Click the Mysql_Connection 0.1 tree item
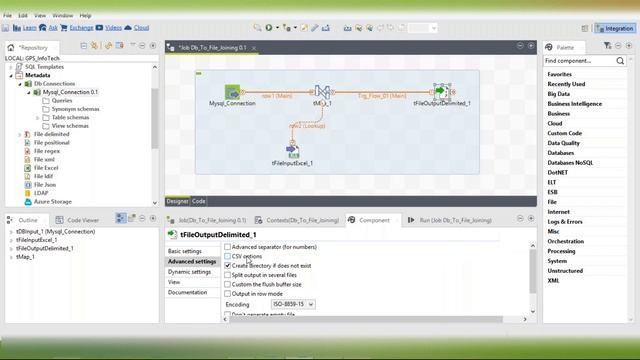Screen dimensions: 640x360 (x=70, y=92)
